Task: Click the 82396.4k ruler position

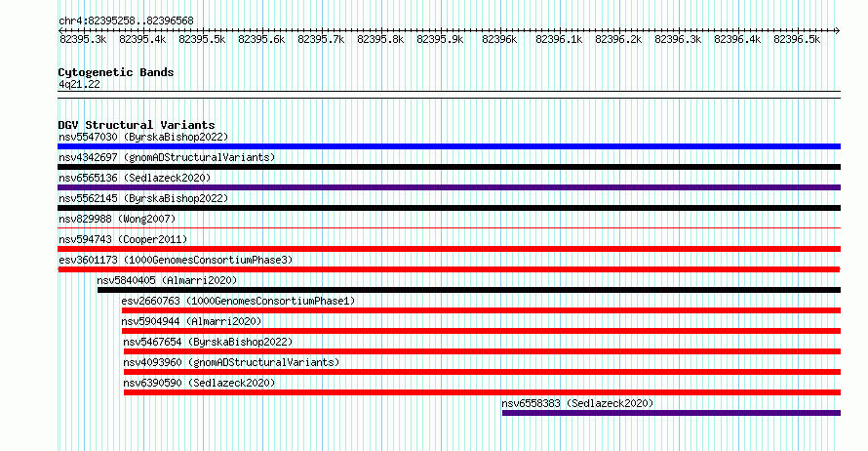Action: 737,39
